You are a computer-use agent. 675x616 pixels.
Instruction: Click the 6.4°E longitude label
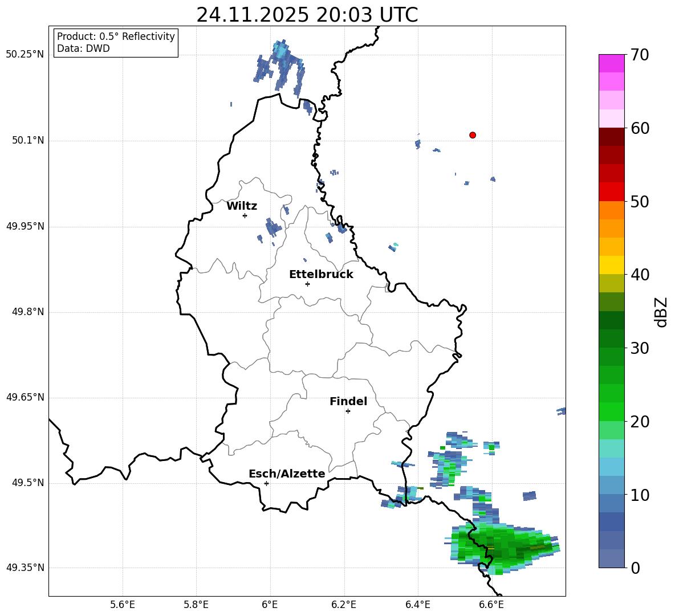tap(417, 605)
